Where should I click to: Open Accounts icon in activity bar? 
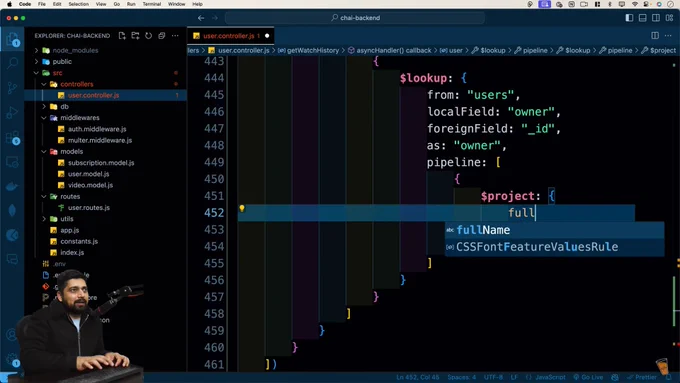12,334
